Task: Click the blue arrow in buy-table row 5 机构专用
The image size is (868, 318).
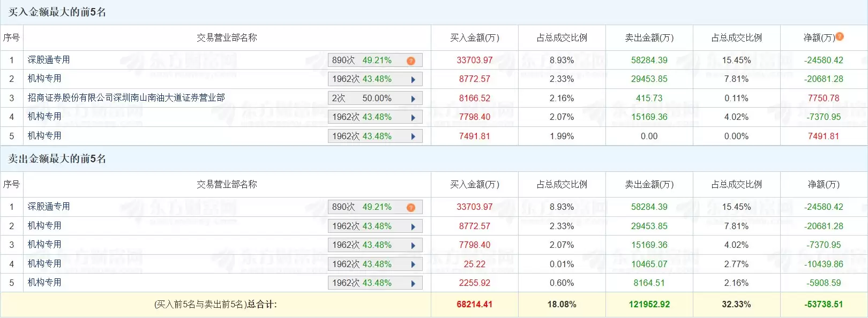Action: [x=413, y=137]
